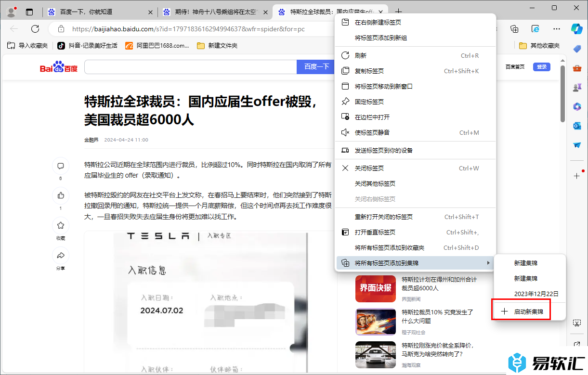Choose 刷新 from the context menu

coord(415,55)
